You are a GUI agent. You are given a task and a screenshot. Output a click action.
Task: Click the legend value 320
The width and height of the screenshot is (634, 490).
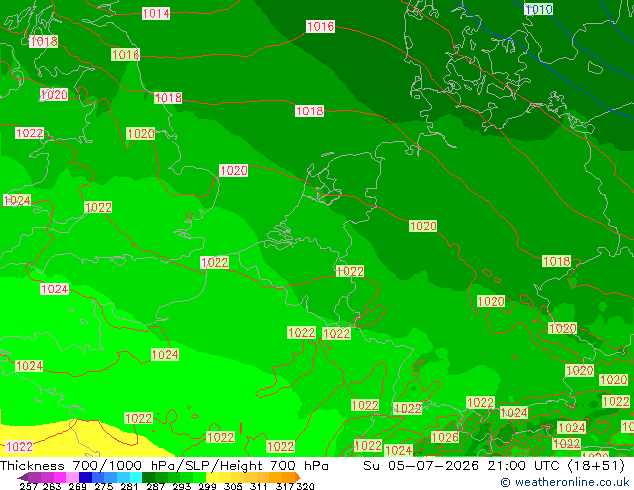pos(305,486)
